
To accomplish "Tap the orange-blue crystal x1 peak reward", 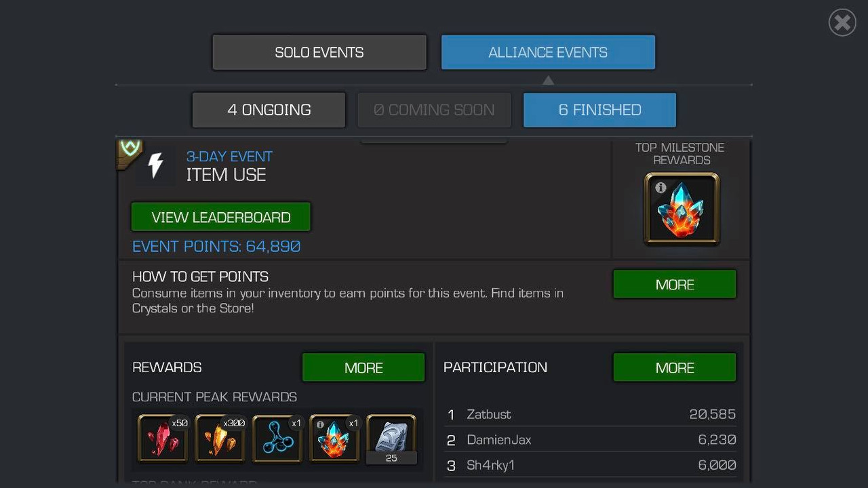I will click(334, 439).
